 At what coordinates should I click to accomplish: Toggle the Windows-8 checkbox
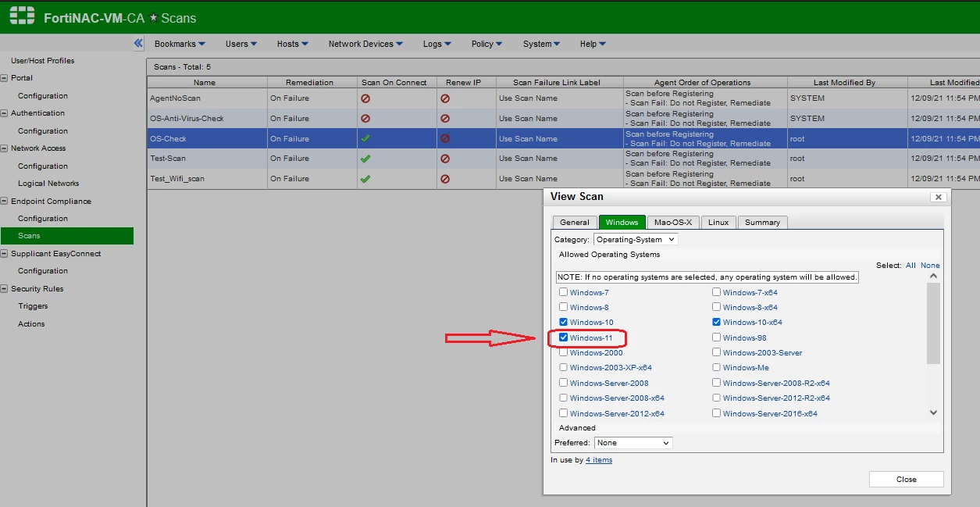click(x=564, y=307)
